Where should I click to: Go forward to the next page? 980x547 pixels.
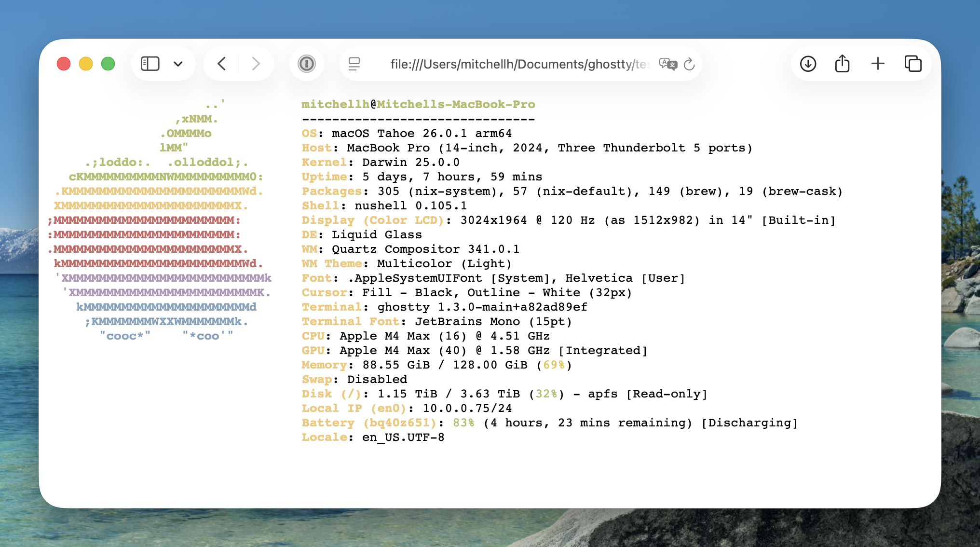[x=256, y=64]
